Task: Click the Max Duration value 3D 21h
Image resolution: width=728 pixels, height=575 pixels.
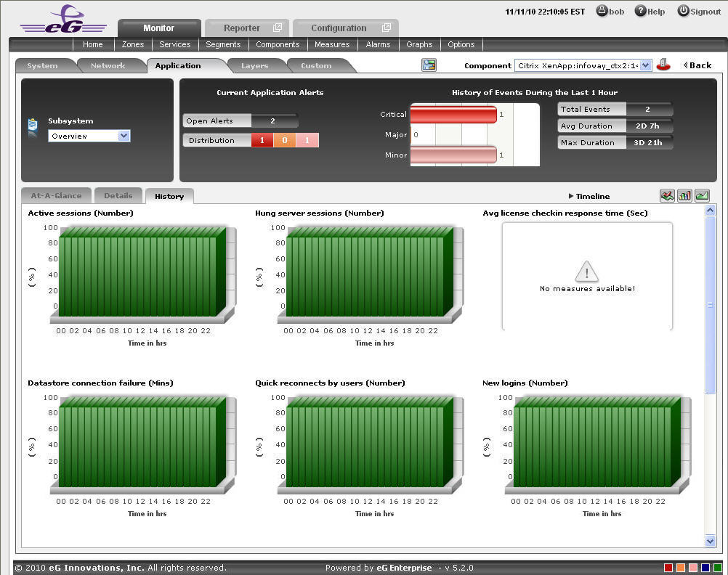Action: click(x=647, y=142)
